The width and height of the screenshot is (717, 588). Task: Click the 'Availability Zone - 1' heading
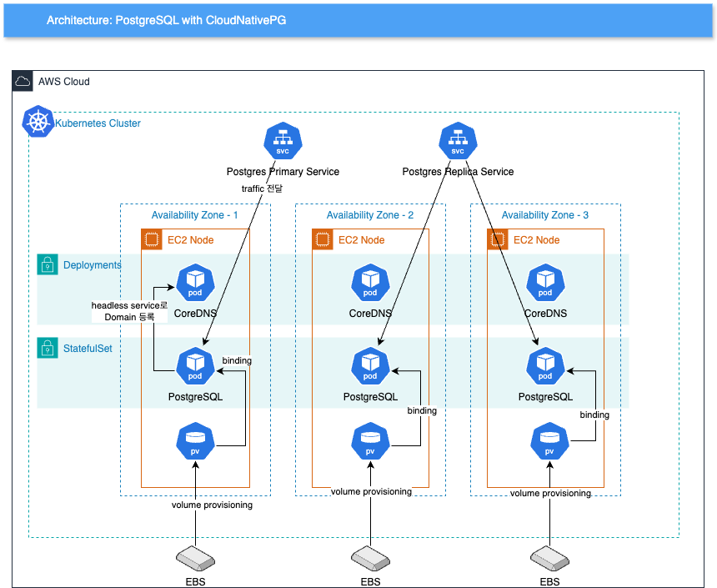point(195,215)
